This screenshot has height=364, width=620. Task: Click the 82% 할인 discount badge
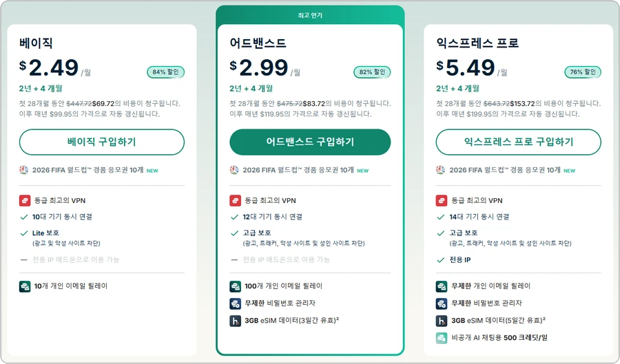click(x=372, y=72)
